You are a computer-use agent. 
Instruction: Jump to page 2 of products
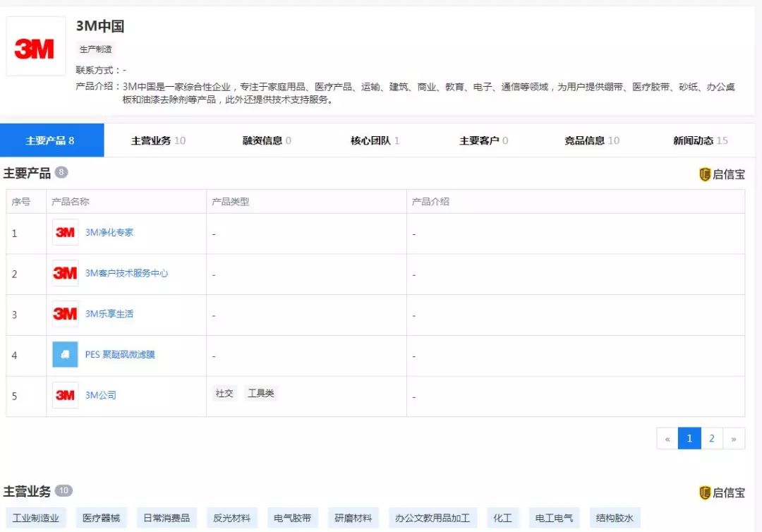[x=711, y=438]
